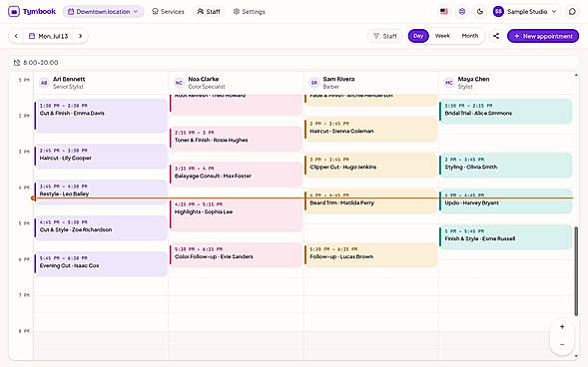
Task: Open the Services menu
Action: click(x=168, y=12)
